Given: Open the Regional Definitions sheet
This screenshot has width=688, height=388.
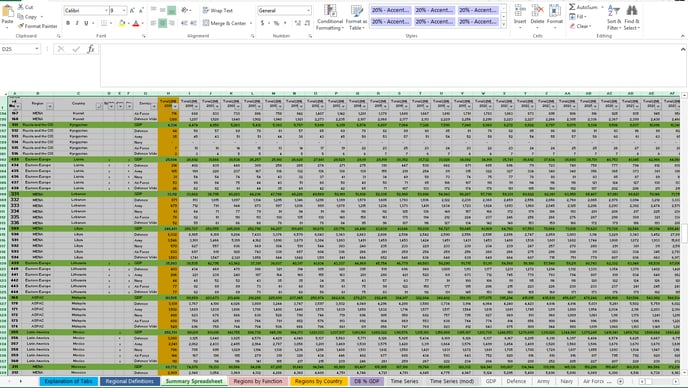Looking at the screenshot, I should click(x=130, y=381).
